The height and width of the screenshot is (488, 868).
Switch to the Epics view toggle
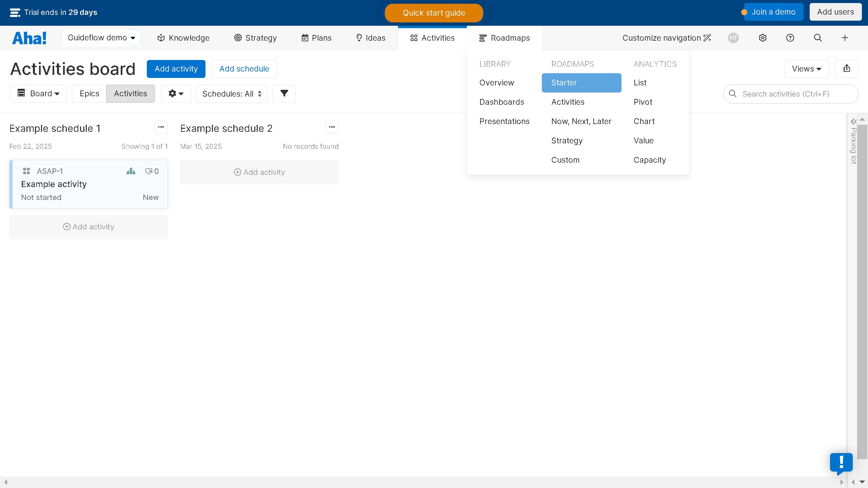point(88,94)
